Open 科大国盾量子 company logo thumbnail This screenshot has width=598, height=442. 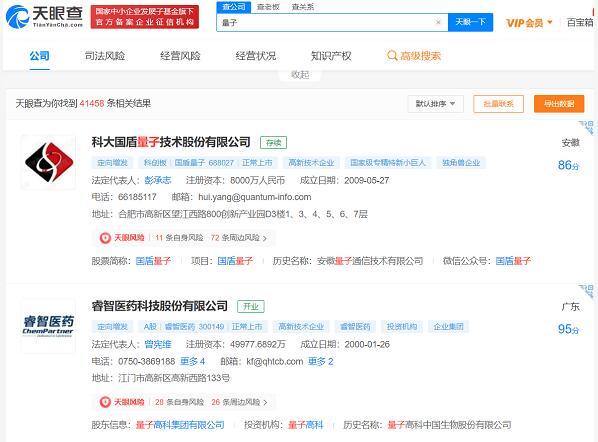[48, 162]
